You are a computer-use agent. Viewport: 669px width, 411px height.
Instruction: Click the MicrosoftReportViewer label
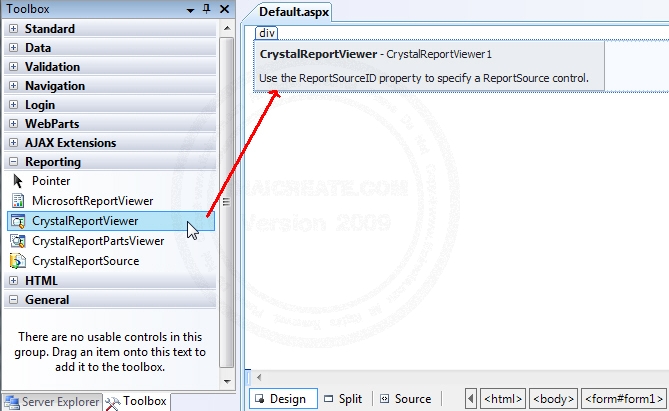[x=93, y=201]
